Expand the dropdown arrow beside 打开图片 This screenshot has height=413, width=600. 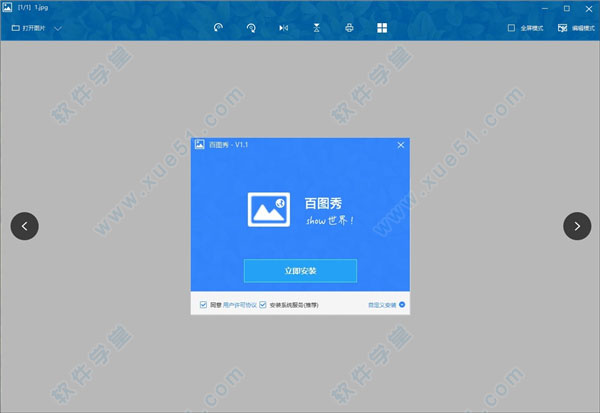(58, 28)
